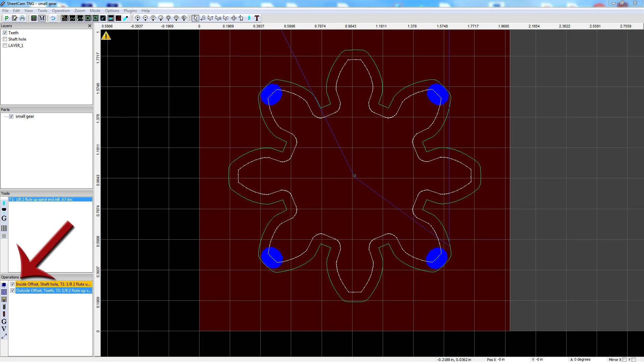Click the printer icon in toolbar
Screen dimensions: 644x362
(22, 18)
